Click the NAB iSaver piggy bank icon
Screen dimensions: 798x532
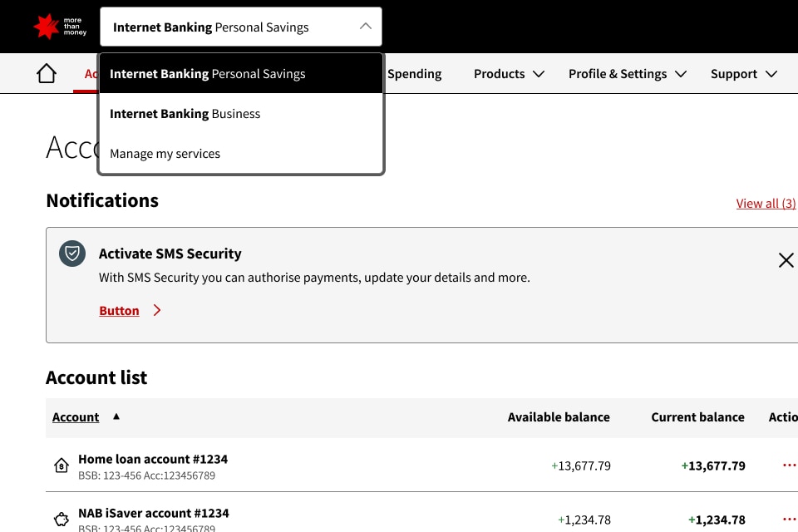pyautogui.click(x=62, y=520)
